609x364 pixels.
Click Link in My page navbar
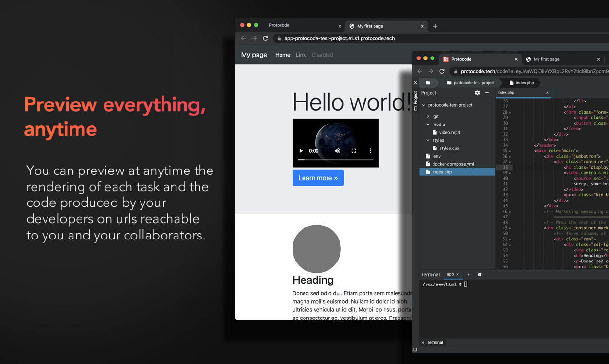pos(301,55)
